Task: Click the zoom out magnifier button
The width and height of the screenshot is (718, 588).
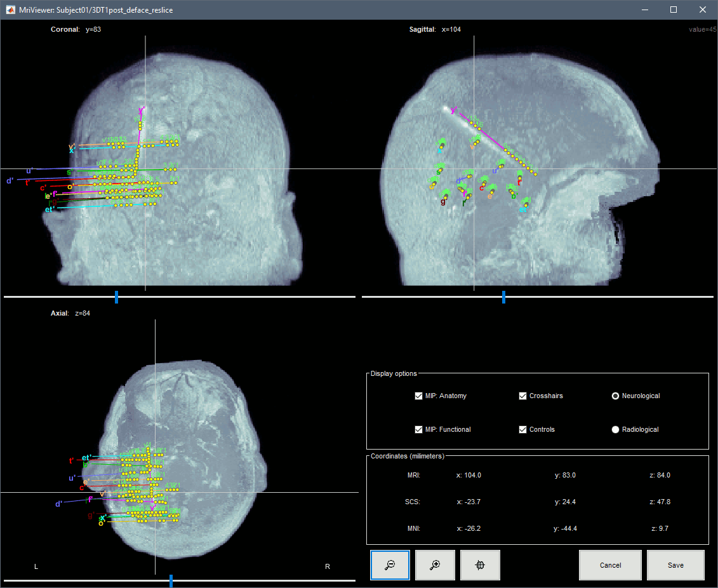Action: (390, 565)
